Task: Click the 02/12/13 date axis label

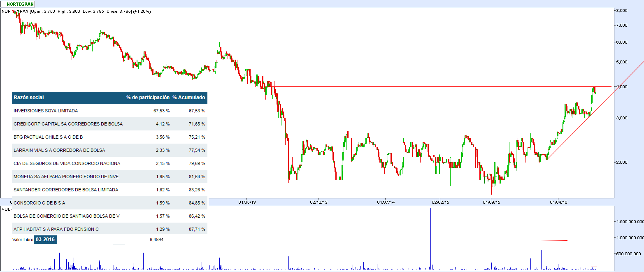Action: pos(319,202)
